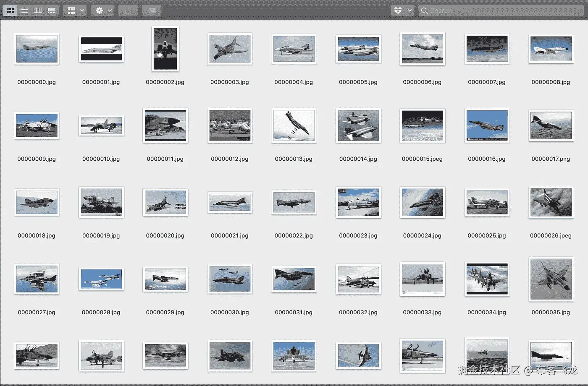Select thumbnail of 00000028.jpg
This screenshot has height=386, width=588.
coord(101,279)
